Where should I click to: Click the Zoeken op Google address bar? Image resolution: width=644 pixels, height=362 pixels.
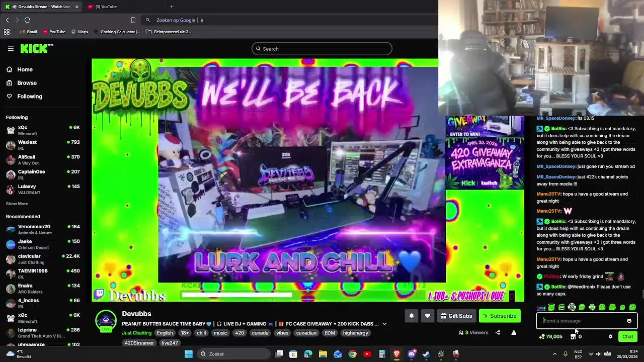(x=289, y=20)
